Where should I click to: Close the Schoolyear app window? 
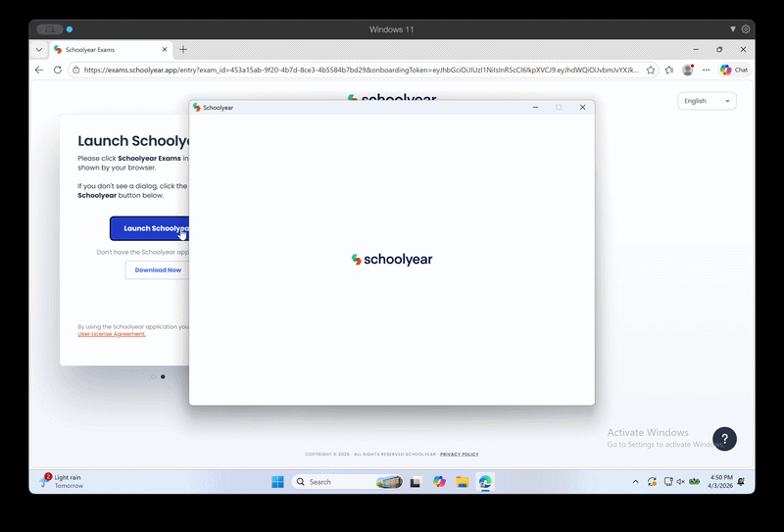[582, 108]
